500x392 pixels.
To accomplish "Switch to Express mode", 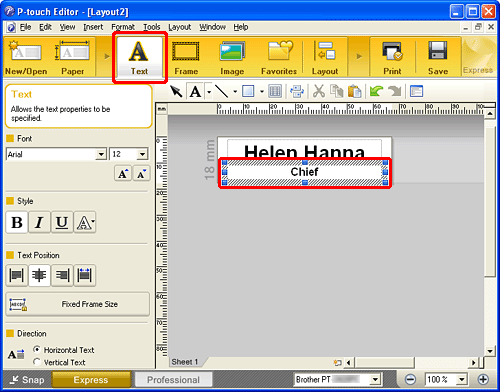I will pyautogui.click(x=91, y=380).
